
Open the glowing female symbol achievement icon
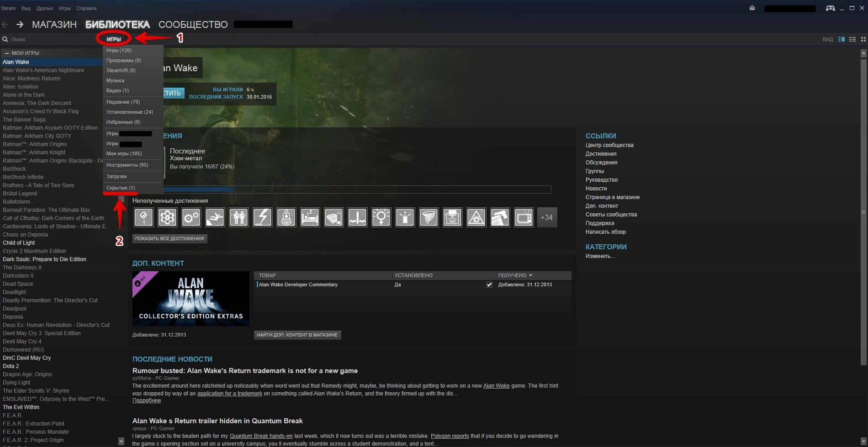[x=381, y=217]
